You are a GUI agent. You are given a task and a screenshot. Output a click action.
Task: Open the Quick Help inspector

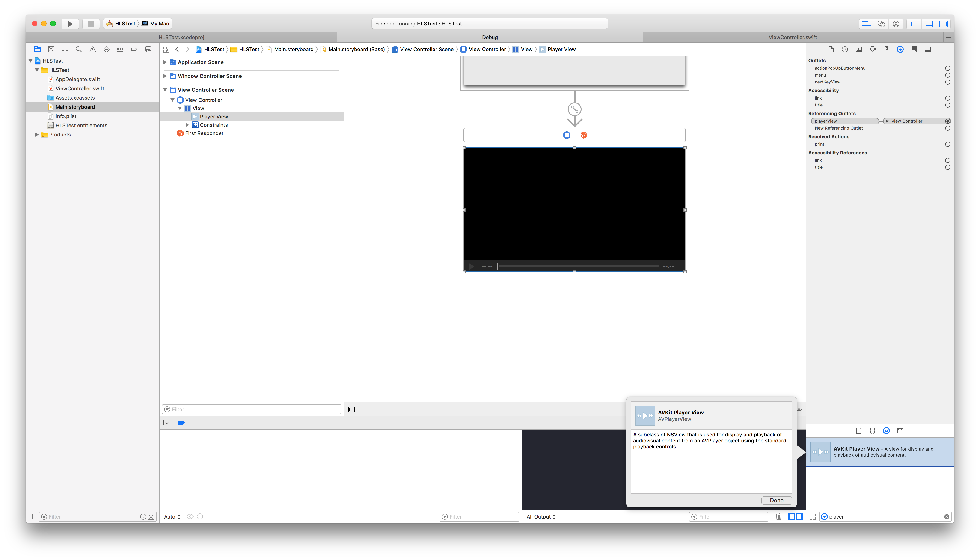point(845,49)
